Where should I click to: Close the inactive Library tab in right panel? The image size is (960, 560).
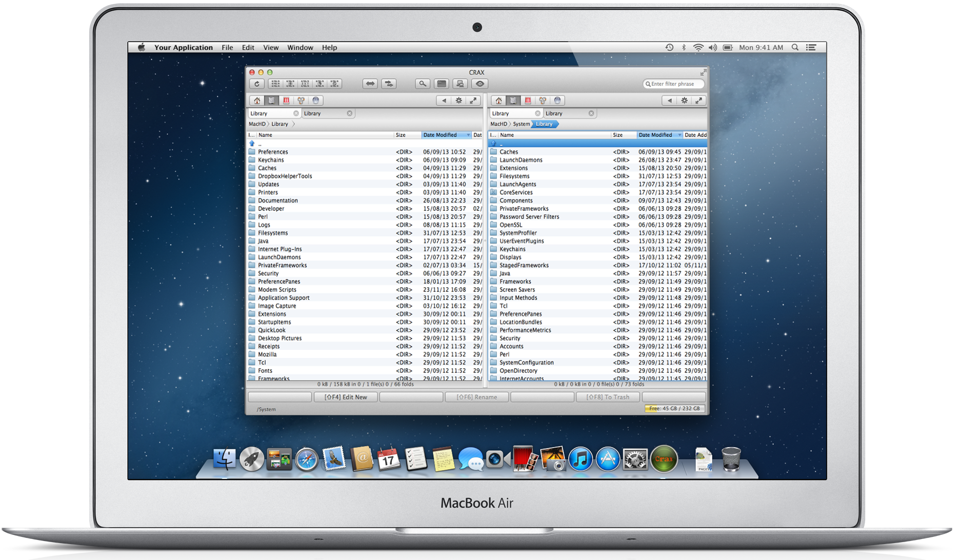(x=591, y=113)
